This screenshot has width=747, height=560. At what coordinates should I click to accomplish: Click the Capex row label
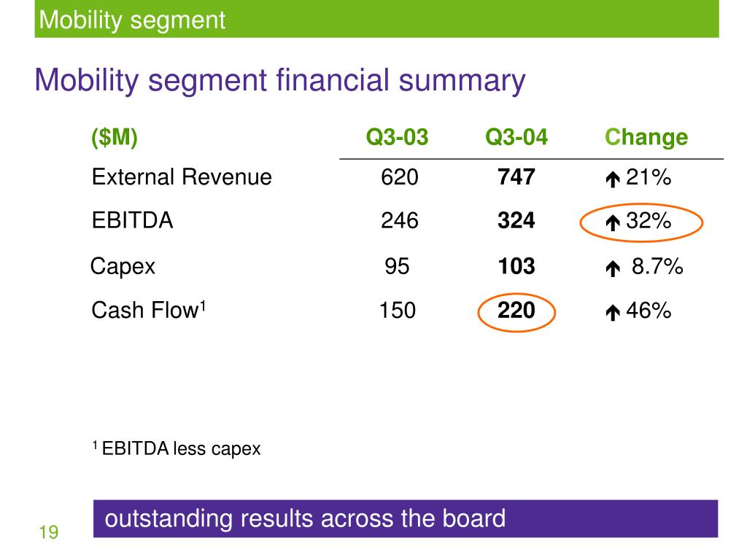click(123, 267)
